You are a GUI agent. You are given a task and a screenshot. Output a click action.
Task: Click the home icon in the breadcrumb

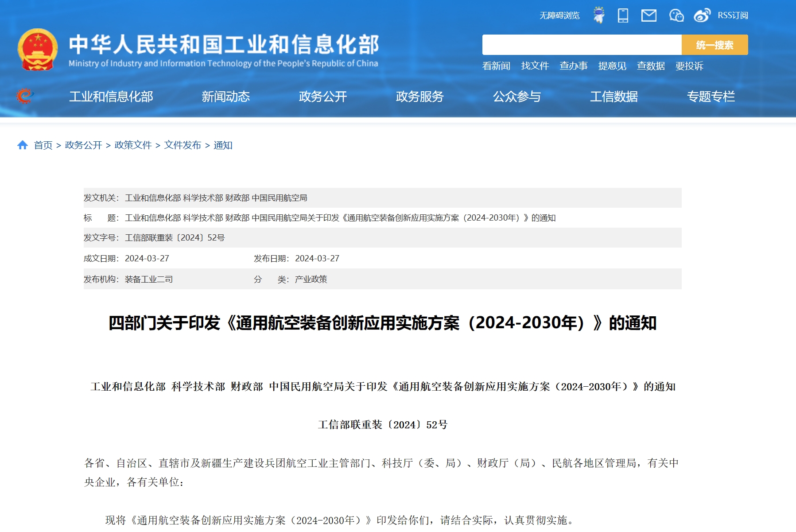[x=22, y=145]
